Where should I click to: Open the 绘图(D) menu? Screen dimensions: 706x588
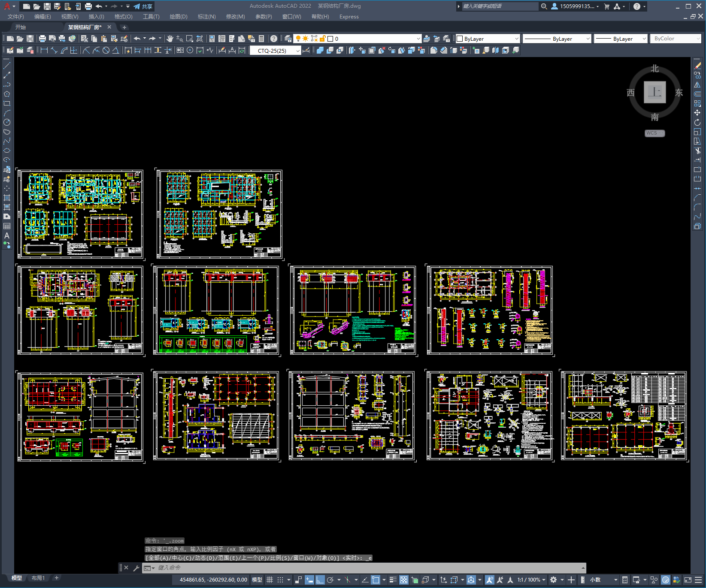tap(179, 17)
